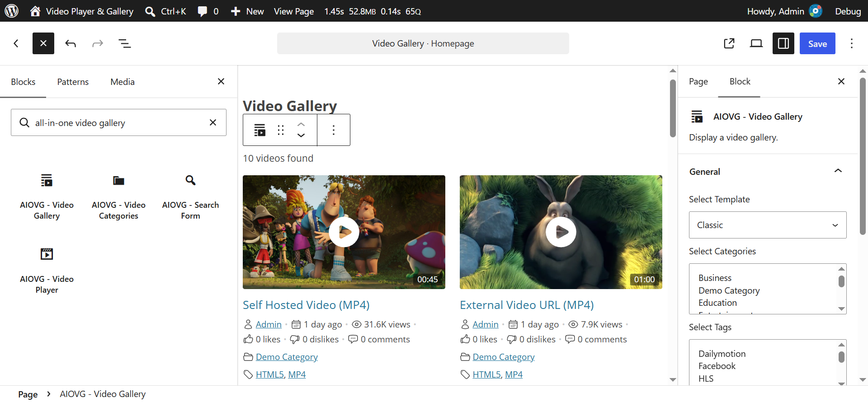868x402 pixels.
Task: Toggle the settings sidebar
Action: 783,43
